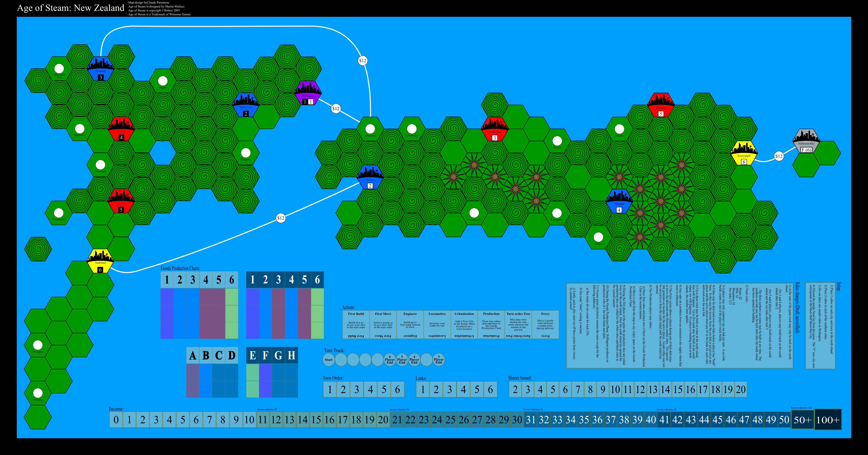The image size is (868, 455).
Task: Select the Locomotive action box
Action: click(437, 324)
